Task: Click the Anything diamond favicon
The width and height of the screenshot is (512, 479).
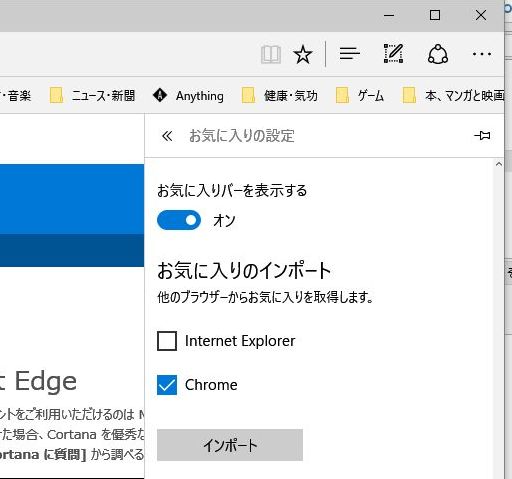Action: pos(160,95)
